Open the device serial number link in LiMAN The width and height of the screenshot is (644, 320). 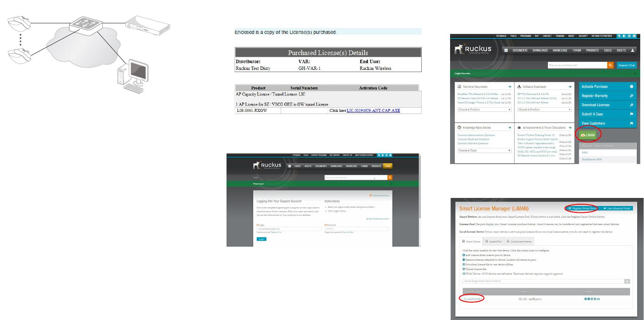pos(473,299)
